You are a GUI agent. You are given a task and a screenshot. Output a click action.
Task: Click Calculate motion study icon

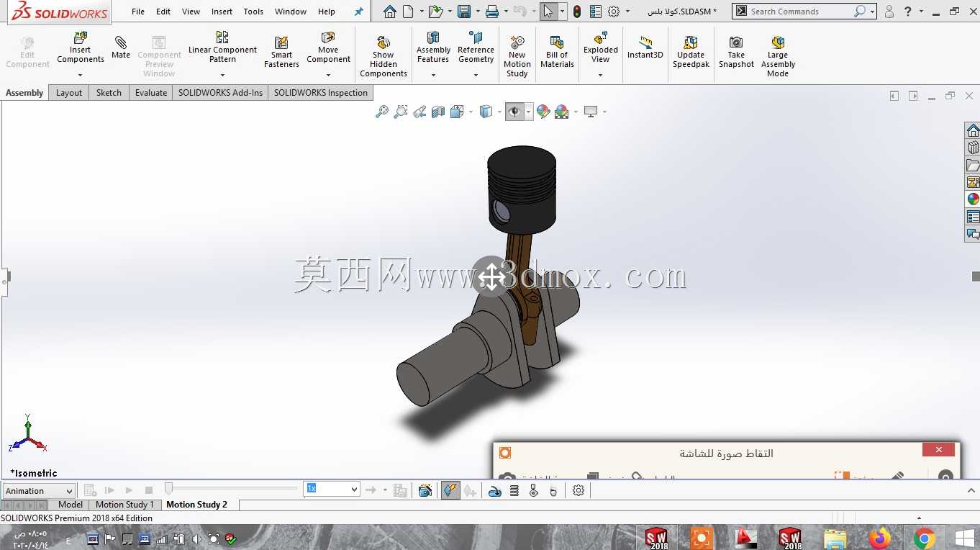coord(90,490)
